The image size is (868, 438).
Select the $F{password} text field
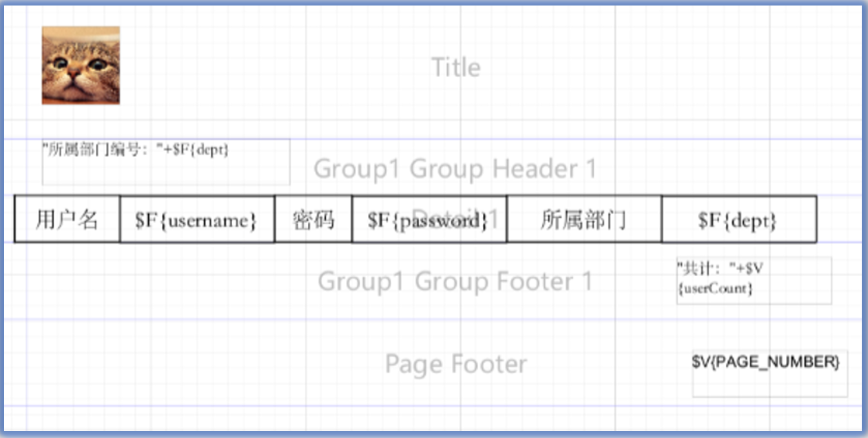click(x=428, y=220)
